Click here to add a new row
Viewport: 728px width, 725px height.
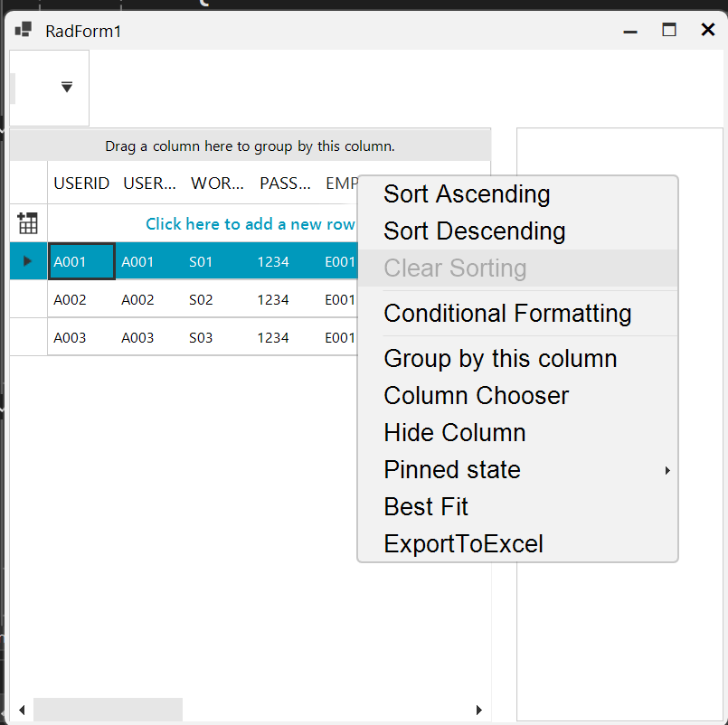(250, 224)
